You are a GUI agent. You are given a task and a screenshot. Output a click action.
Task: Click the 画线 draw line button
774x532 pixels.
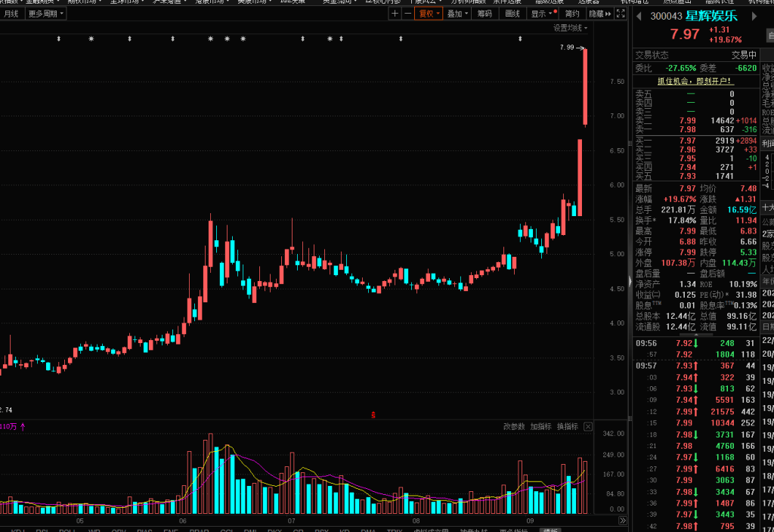[512, 14]
